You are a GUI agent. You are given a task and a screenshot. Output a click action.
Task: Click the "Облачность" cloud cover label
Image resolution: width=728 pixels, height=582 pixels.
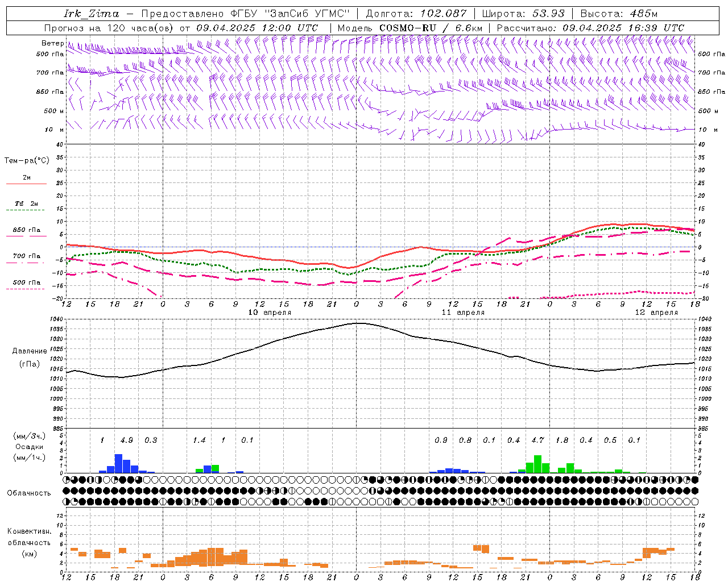(x=29, y=493)
